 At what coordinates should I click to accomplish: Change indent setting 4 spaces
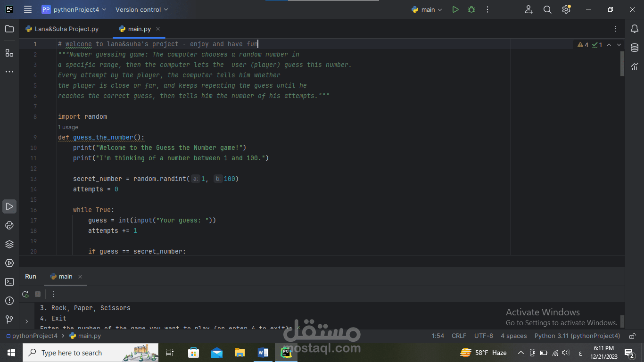tap(513, 336)
